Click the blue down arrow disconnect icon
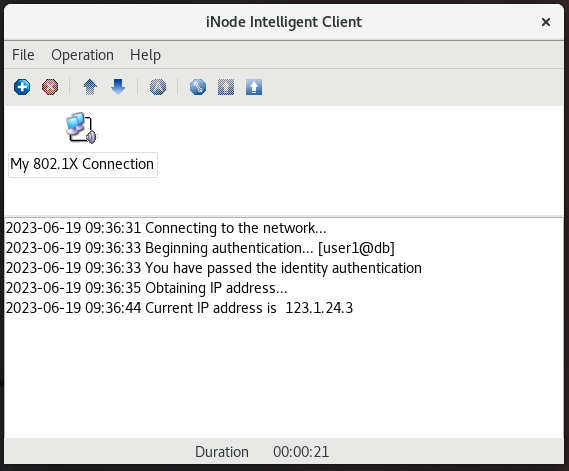Viewport: 569px width, 471px height. tap(118, 87)
